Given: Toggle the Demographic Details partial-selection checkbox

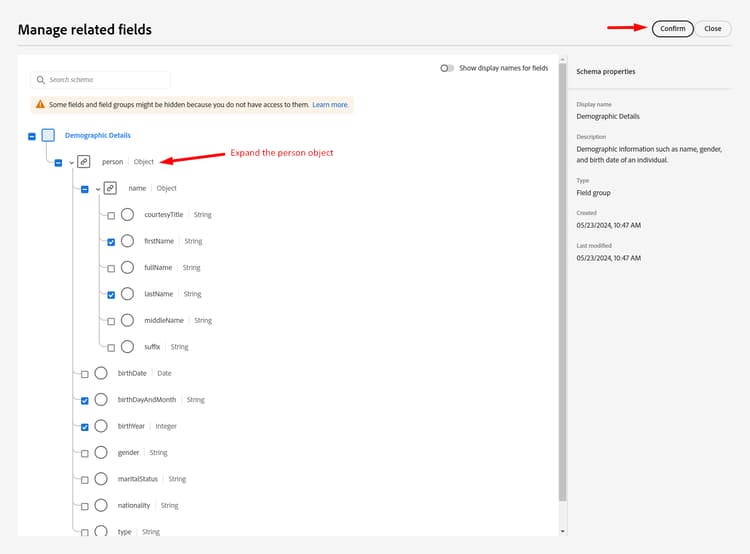Looking at the screenshot, I should [32, 136].
